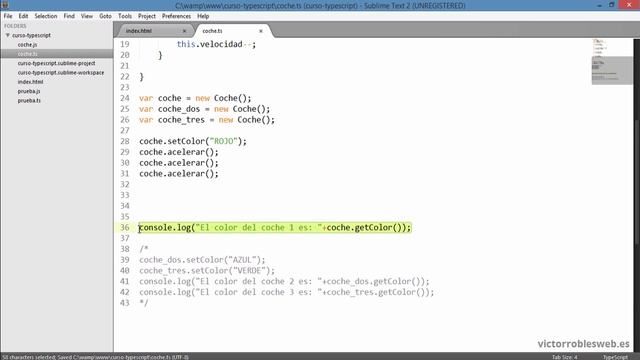This screenshot has height=360, width=640.
Task: Click var coche_dos declaration on line 25
Action: click(x=204, y=109)
